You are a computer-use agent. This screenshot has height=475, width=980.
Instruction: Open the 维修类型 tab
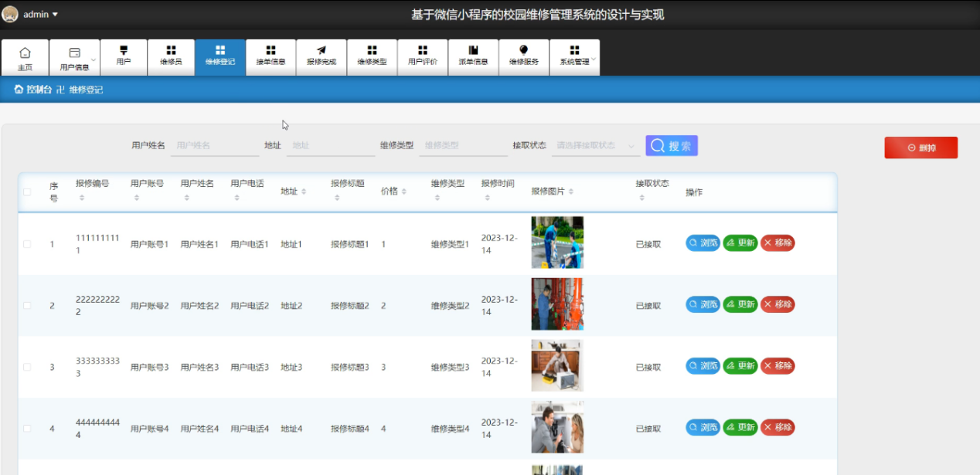pyautogui.click(x=372, y=58)
